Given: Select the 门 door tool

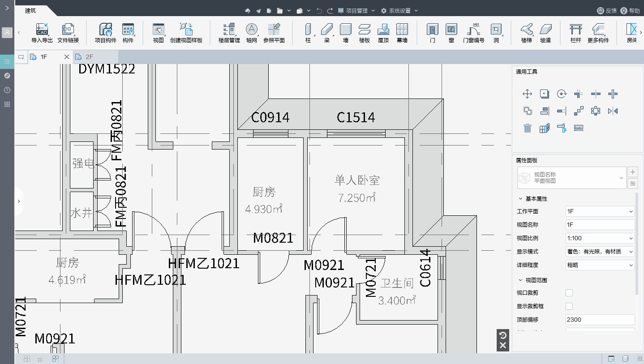Looking at the screenshot, I should pos(433,33).
